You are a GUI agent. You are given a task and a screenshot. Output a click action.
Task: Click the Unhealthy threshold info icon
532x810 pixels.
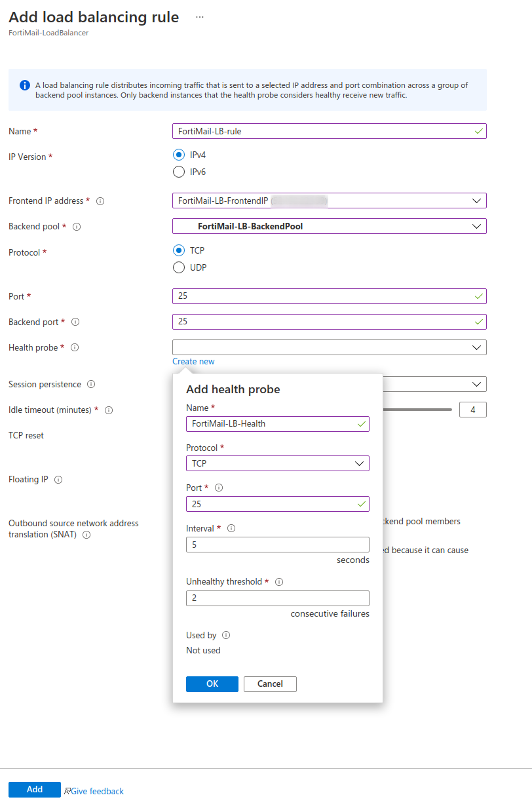click(280, 581)
